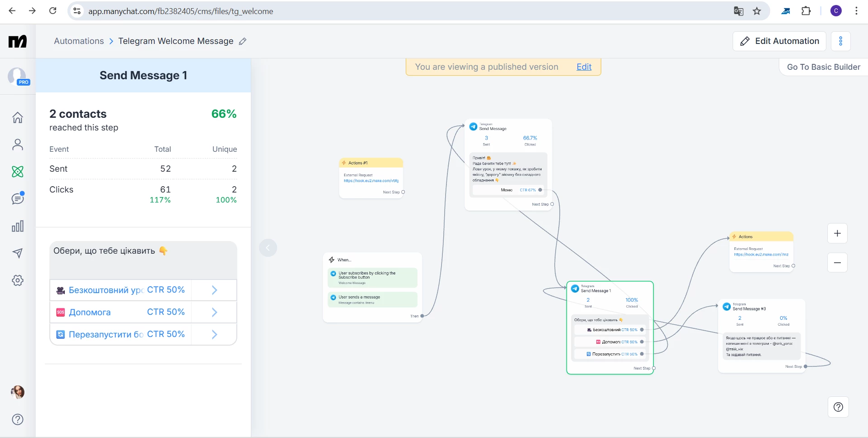Open Broadcasting paper plane icon
Viewport: 868px width, 438px height.
(x=18, y=253)
